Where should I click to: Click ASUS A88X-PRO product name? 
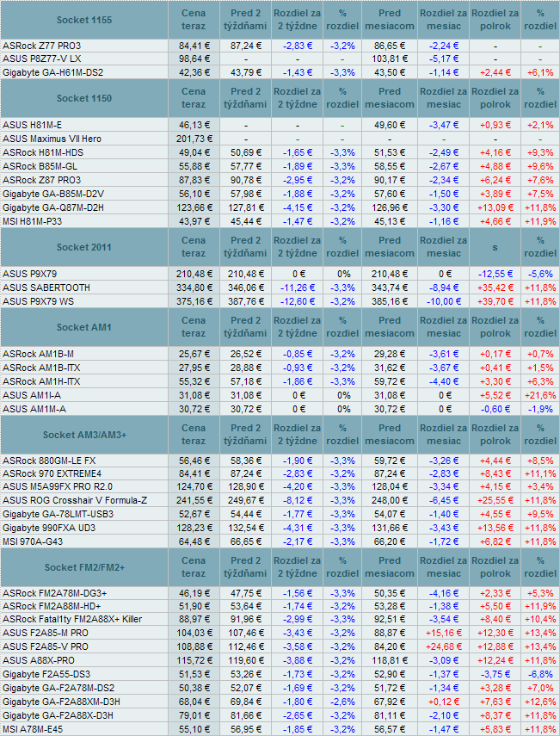click(x=39, y=660)
